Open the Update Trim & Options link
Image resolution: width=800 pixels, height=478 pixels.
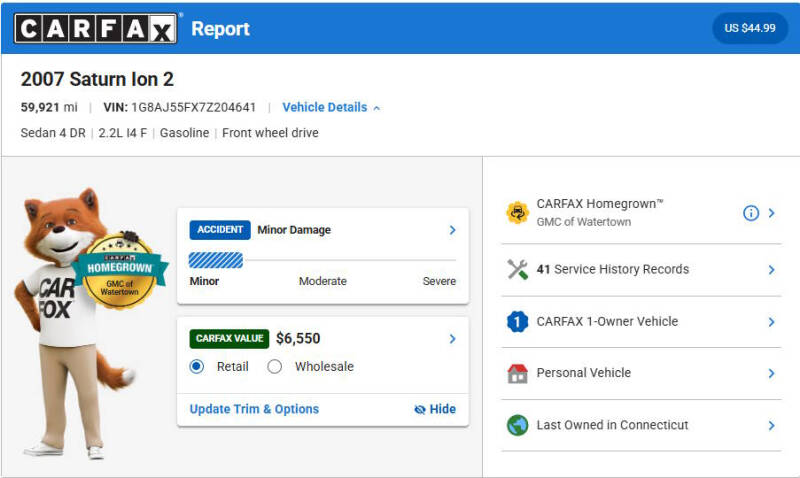tap(254, 409)
